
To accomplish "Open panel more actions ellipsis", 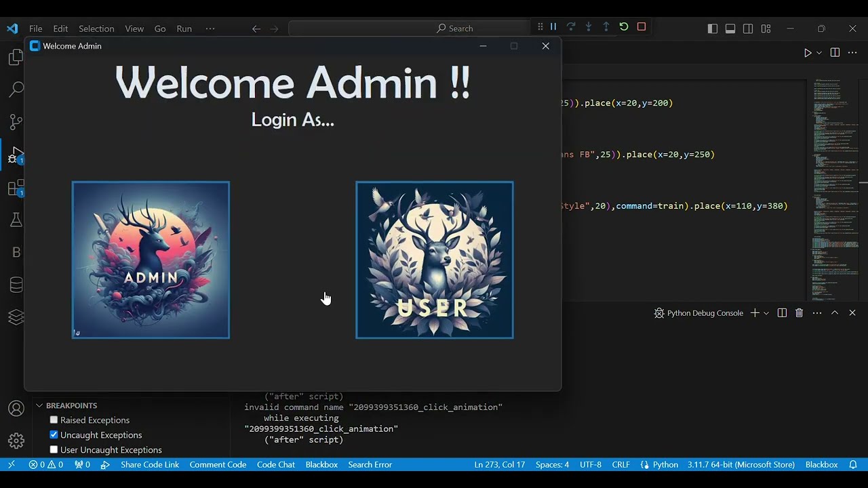I will tap(817, 313).
